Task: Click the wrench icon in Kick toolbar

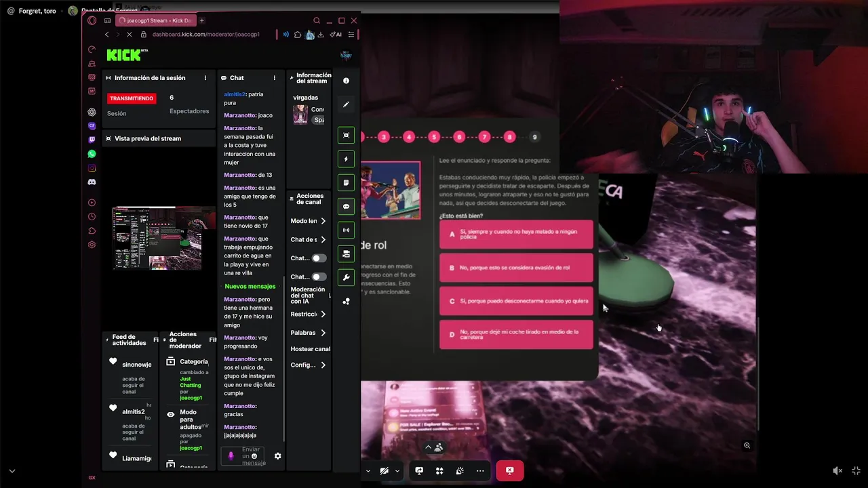Action: [346, 278]
